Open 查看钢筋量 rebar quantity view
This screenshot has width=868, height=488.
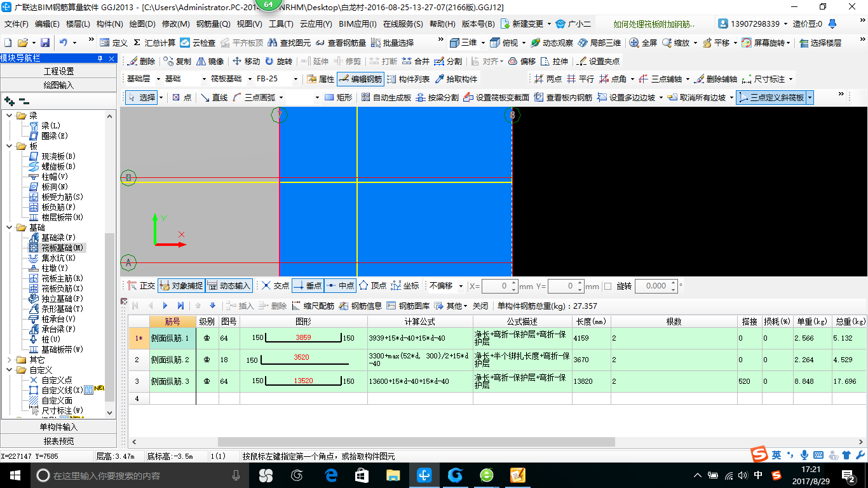tap(341, 43)
